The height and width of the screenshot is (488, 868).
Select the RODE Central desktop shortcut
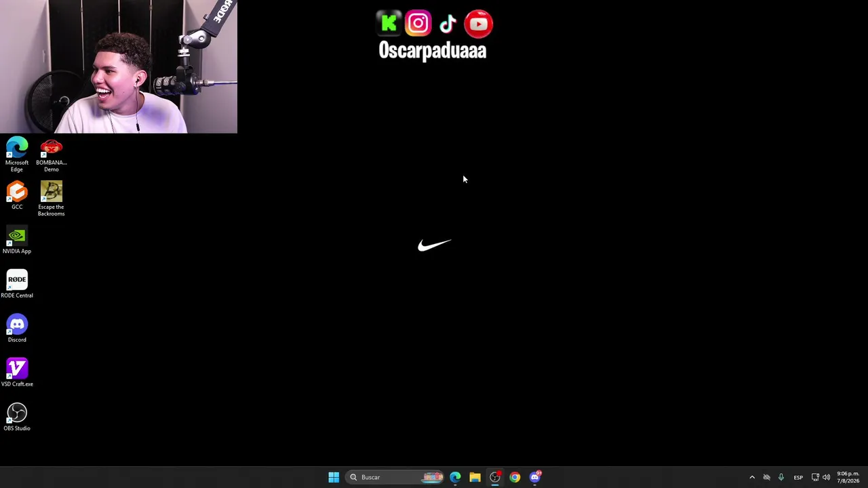(x=17, y=285)
